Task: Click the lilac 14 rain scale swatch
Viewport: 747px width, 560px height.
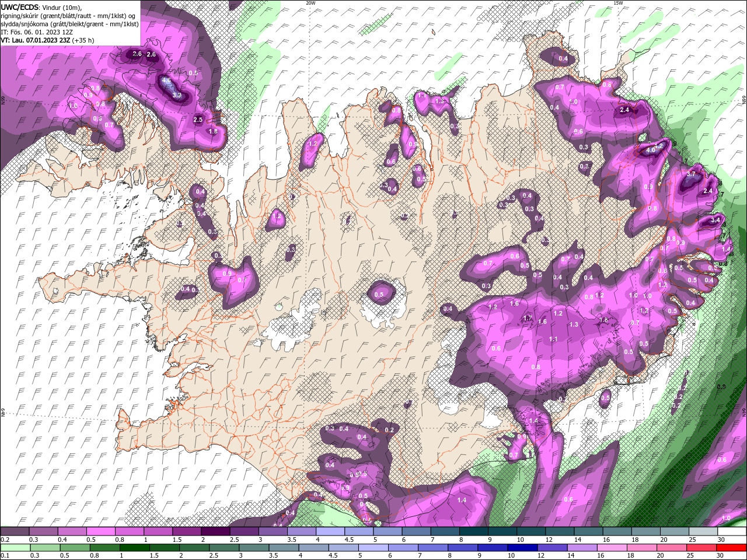Action: (x=581, y=548)
